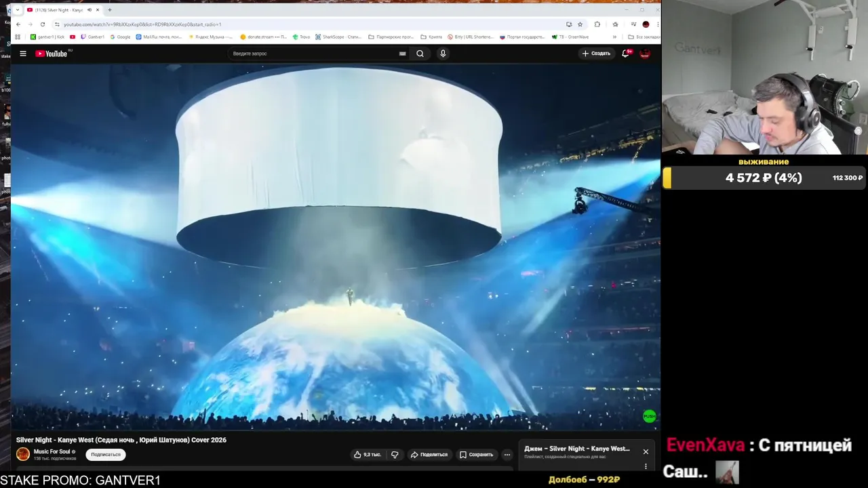Open the Gantver1 Twitch bookmark
868x488 pixels.
(x=92, y=37)
